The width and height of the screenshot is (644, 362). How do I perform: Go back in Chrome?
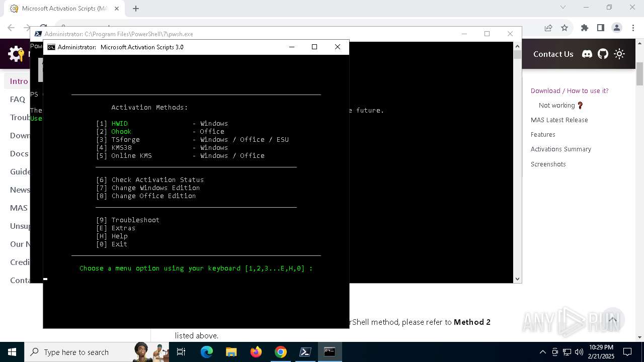click(x=11, y=28)
